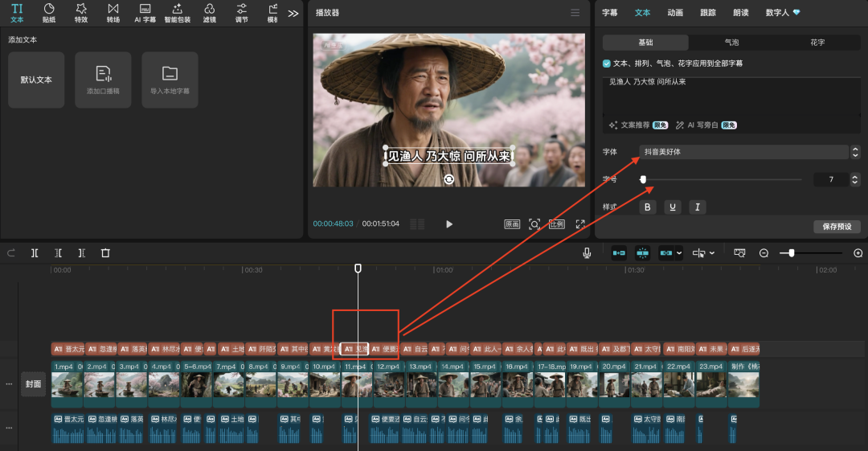
Task: Select the 基础 sub-tab
Action: coord(645,42)
